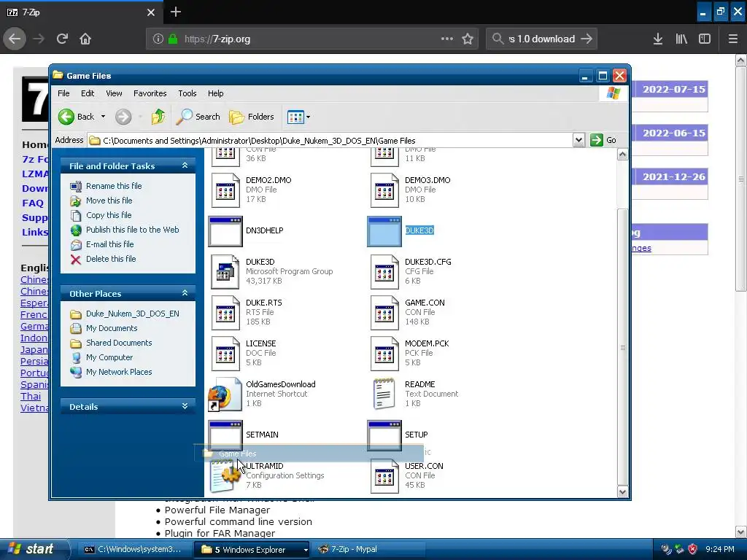Select the DEMO2.DMO file icon
This screenshot has width=747, height=560.
(225, 190)
